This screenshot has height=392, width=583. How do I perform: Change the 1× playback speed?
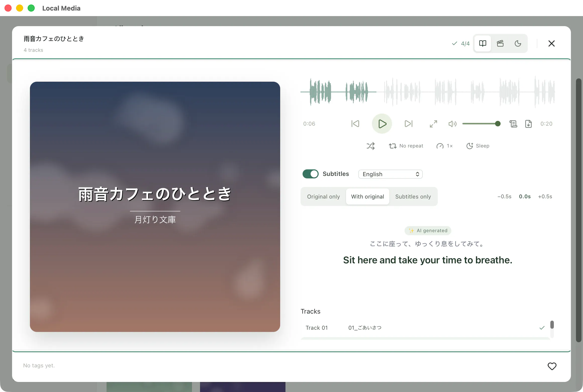click(444, 146)
